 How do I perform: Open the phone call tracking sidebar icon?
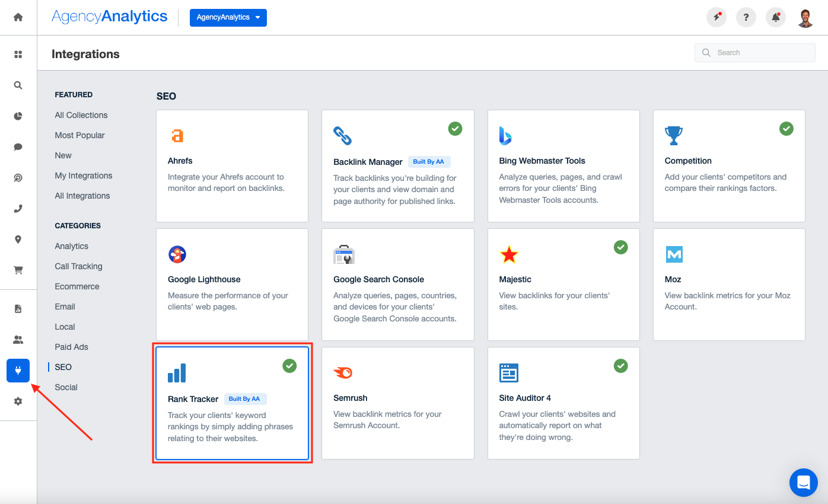(x=18, y=209)
